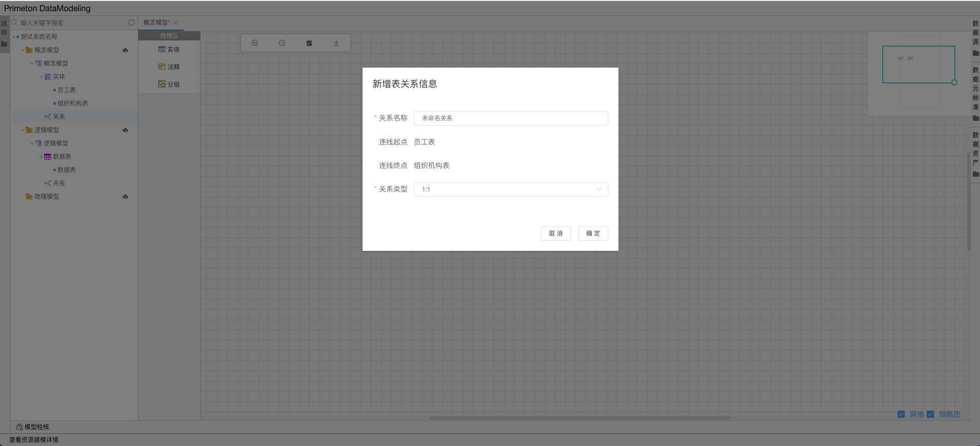Collapse the 概念模型 folder with the cloud icon
The width and height of the screenshot is (980, 446).
coord(23,50)
